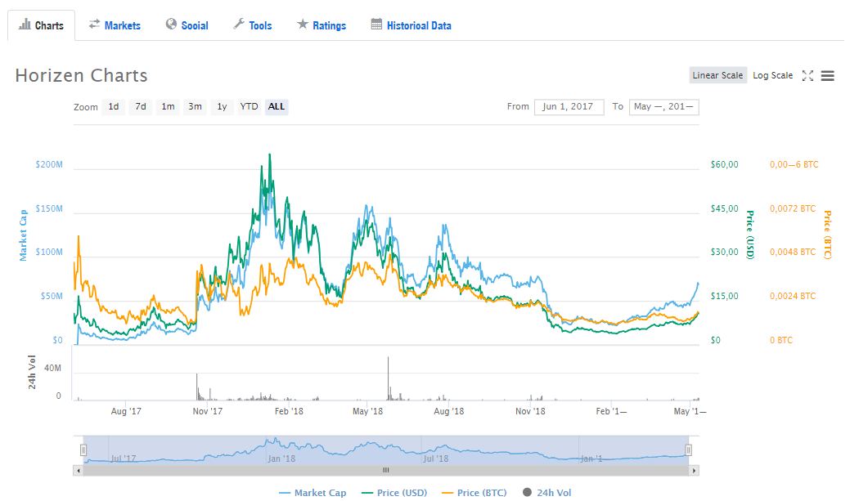Viewport: 868px width, 501px height.
Task: Click the exchange arrows icon beside Markets
Action: [95, 24]
